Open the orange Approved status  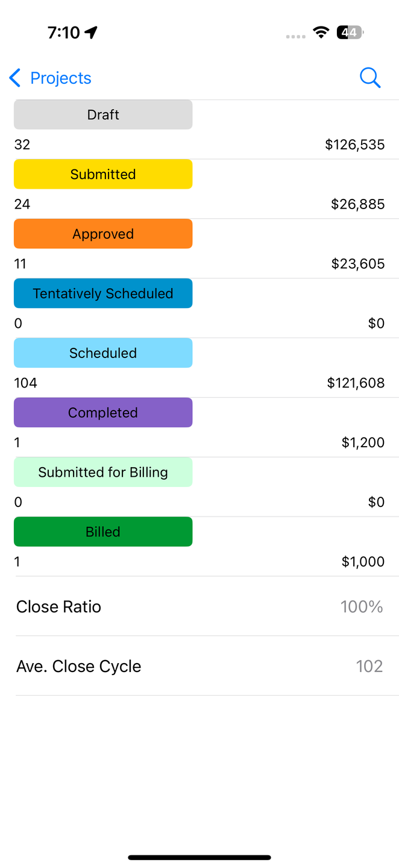(x=103, y=234)
